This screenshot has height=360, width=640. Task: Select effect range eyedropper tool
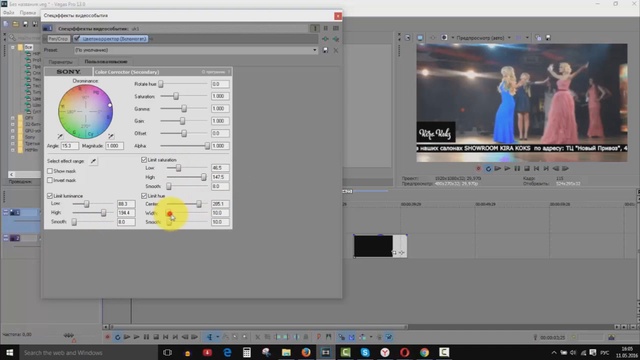point(93,161)
